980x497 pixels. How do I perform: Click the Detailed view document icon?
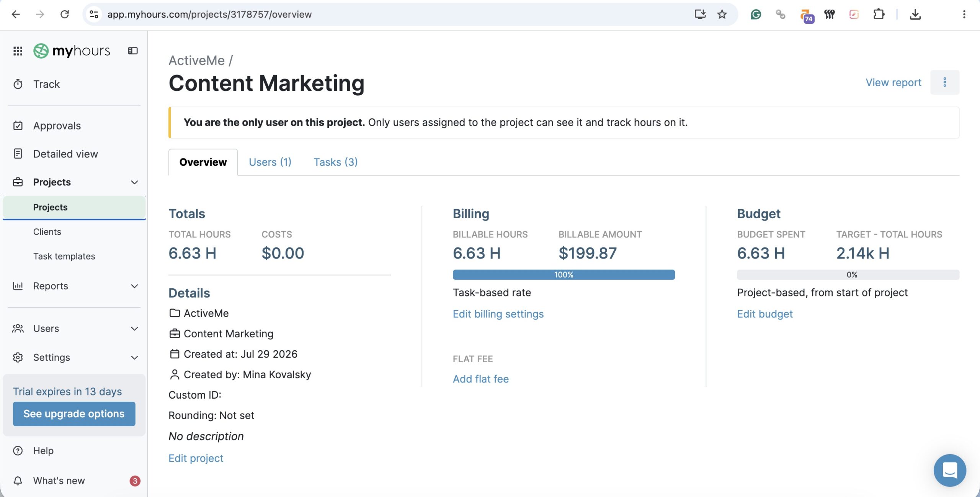[x=18, y=154]
